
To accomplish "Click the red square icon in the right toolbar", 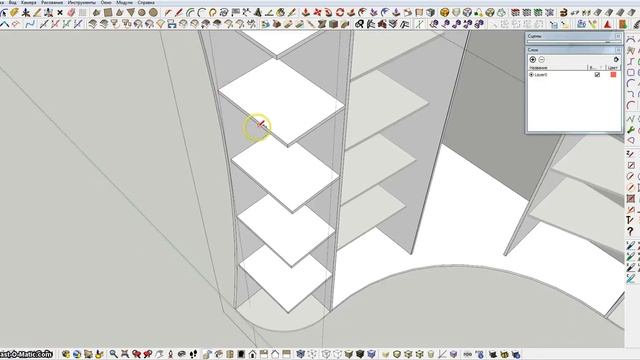I will (x=631, y=199).
